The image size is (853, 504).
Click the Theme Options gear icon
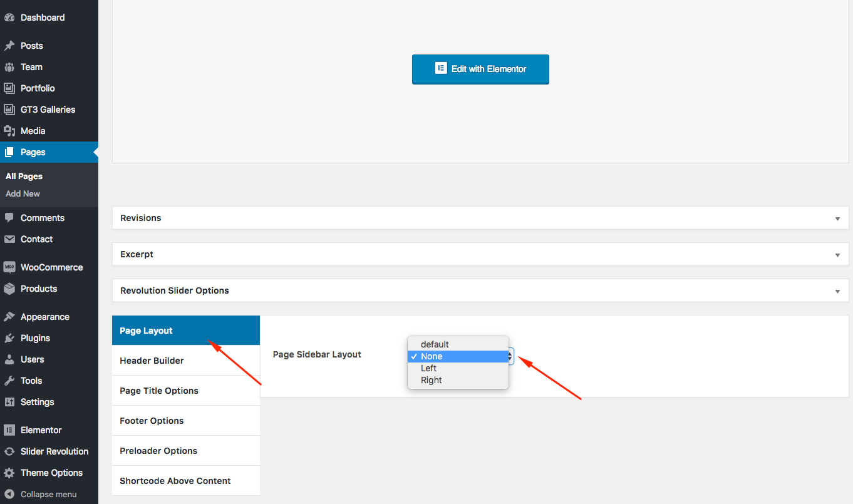click(9, 473)
